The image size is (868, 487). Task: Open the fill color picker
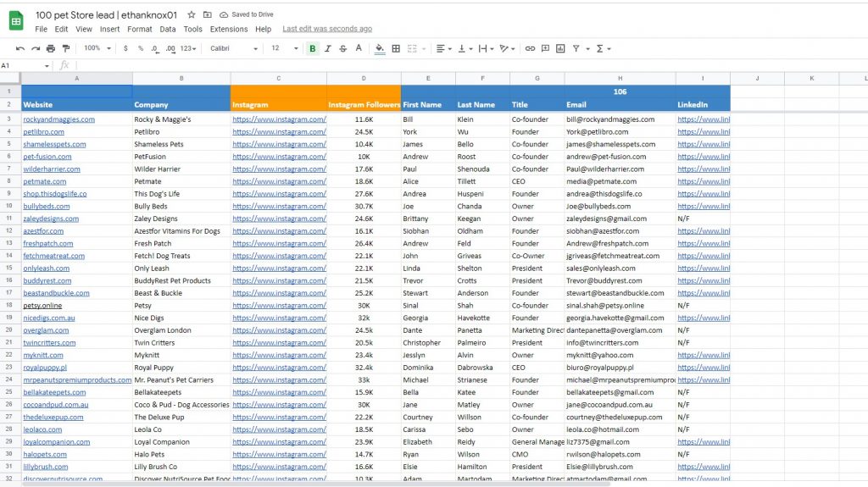380,49
